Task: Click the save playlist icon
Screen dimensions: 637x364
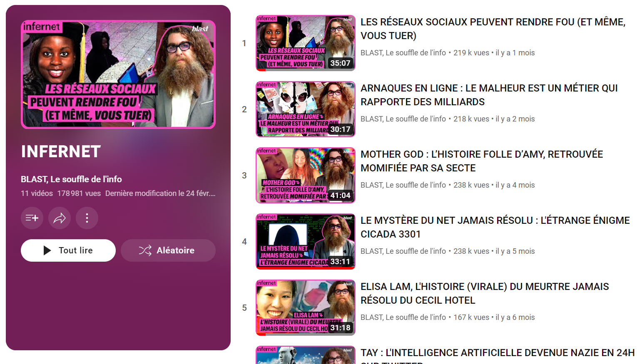Action: 32,218
